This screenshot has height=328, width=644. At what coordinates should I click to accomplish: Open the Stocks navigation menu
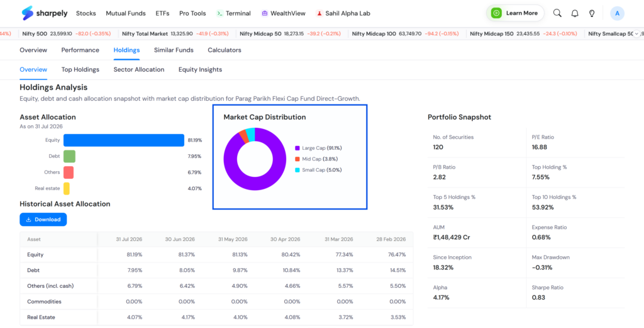point(86,13)
